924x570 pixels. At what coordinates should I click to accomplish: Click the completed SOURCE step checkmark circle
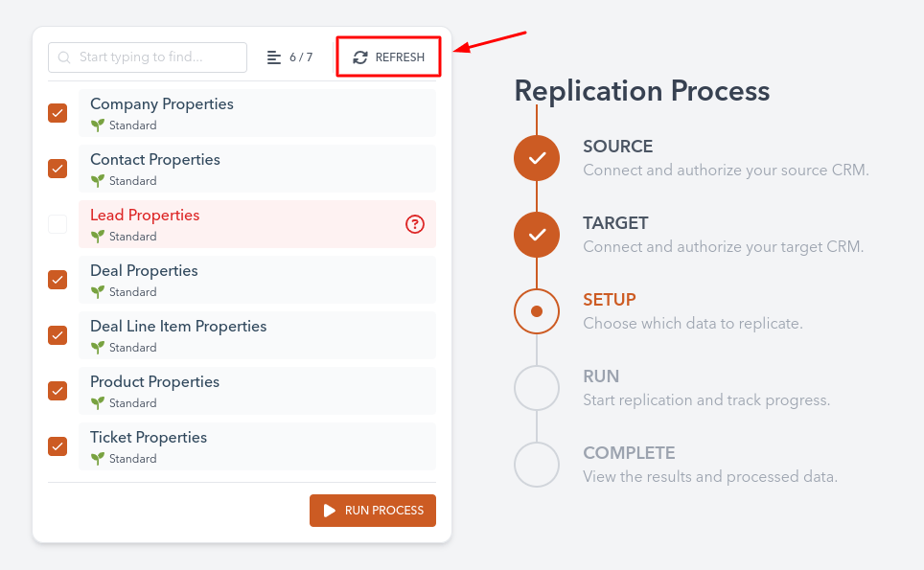tap(537, 158)
